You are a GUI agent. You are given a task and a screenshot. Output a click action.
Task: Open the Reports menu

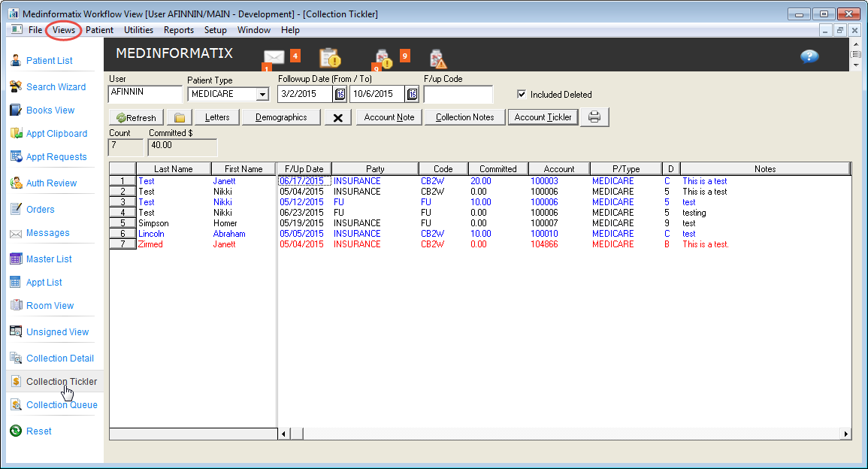pyautogui.click(x=179, y=30)
